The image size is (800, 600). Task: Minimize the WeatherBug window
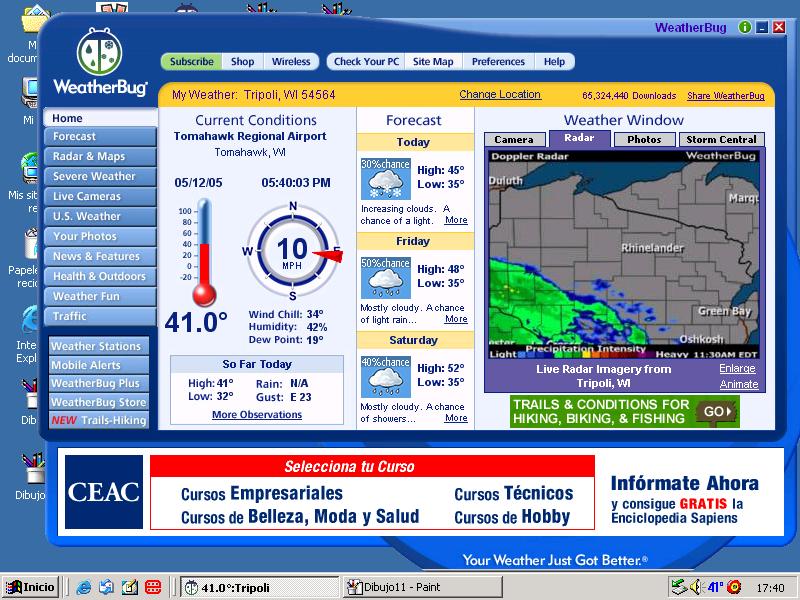762,28
